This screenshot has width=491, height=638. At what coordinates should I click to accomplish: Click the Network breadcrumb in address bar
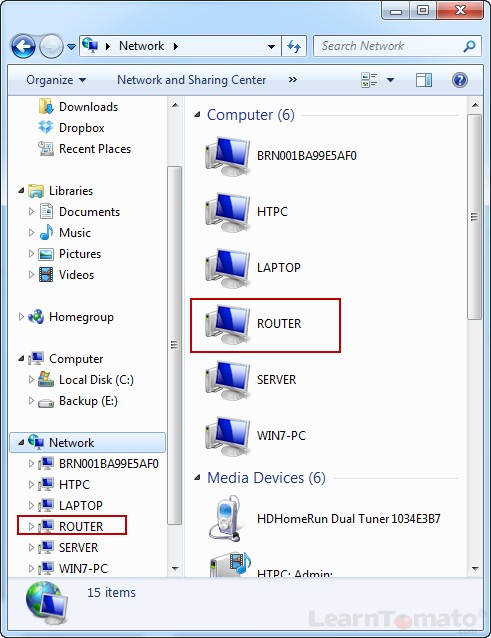pos(141,46)
